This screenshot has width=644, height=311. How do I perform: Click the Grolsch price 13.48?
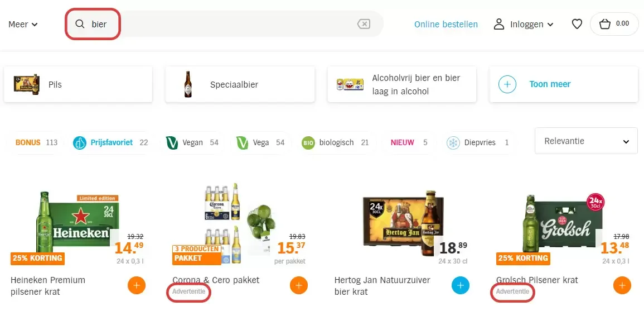(x=614, y=248)
